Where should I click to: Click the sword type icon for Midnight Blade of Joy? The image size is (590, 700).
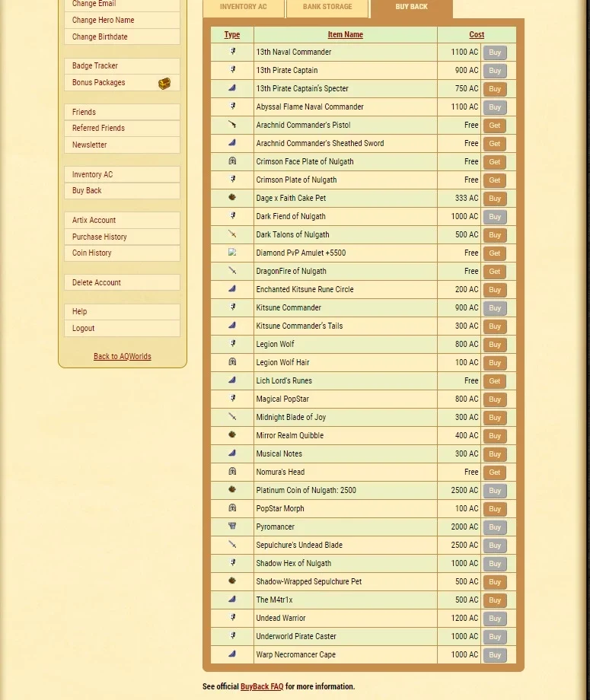(232, 416)
